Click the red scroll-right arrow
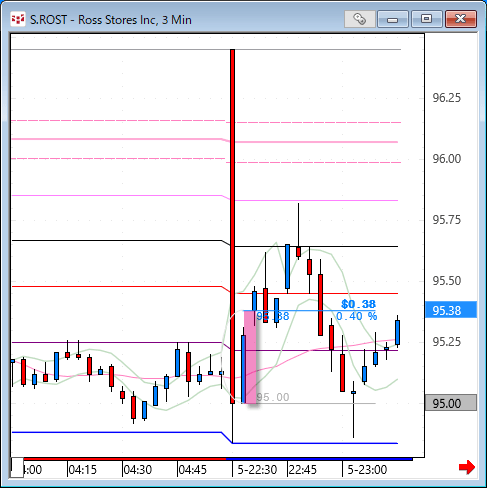The image size is (487, 488). 467,467
